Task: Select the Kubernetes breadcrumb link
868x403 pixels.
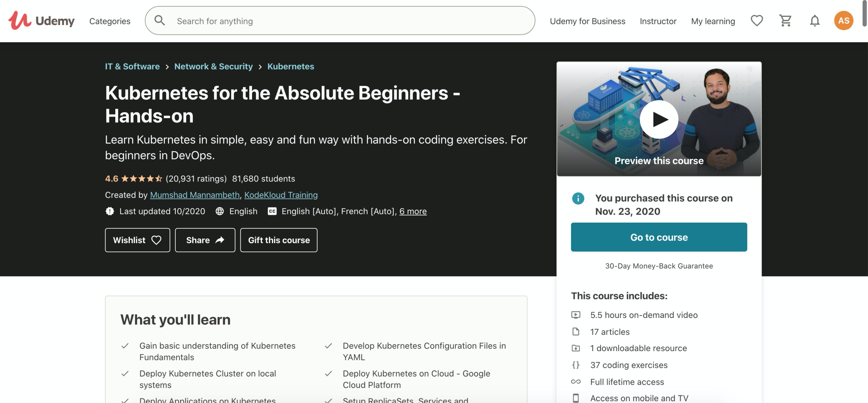Action: [x=291, y=66]
